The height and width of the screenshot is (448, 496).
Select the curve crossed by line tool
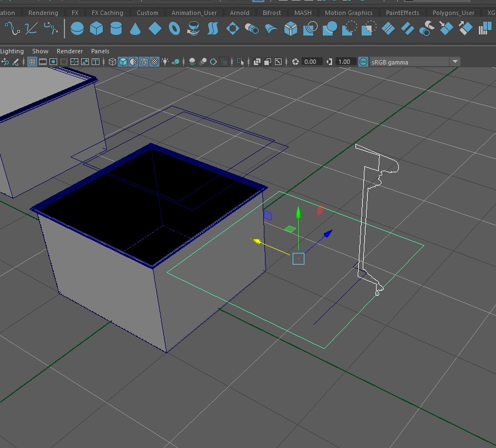click(31, 28)
